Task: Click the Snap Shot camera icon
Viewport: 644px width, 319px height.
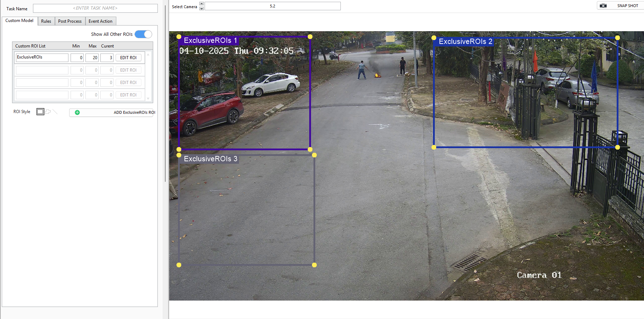Action: 603,6
